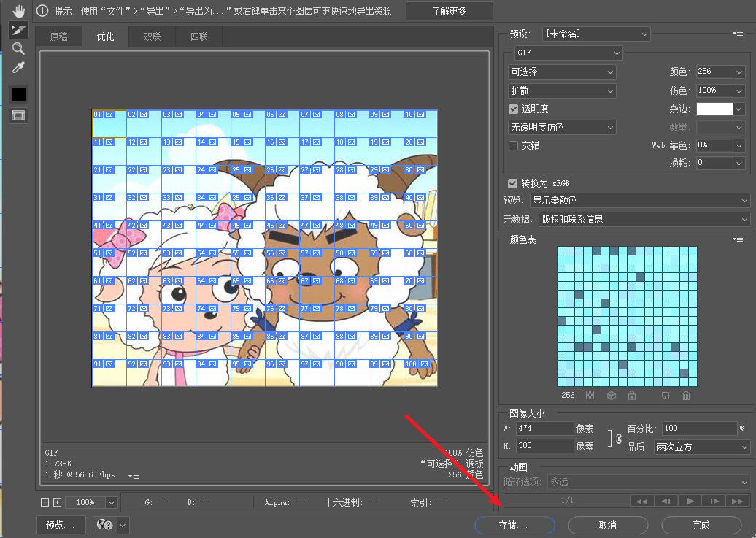Viewport: 756px width, 538px height.
Task: Jump to last animation frame
Action: tap(738, 501)
